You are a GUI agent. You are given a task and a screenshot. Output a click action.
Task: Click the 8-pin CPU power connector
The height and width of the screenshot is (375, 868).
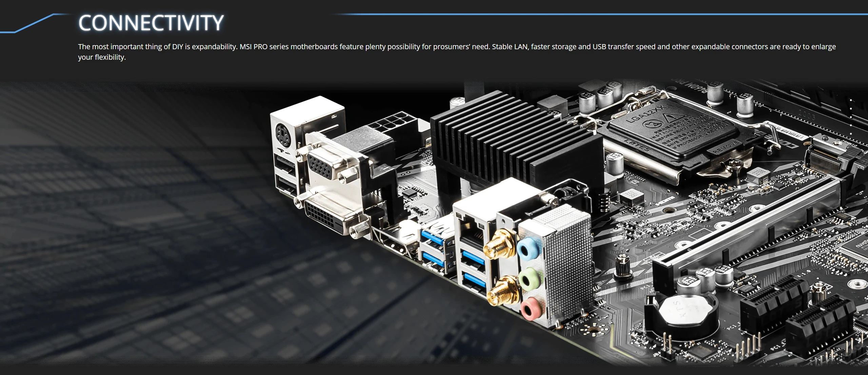[393, 122]
